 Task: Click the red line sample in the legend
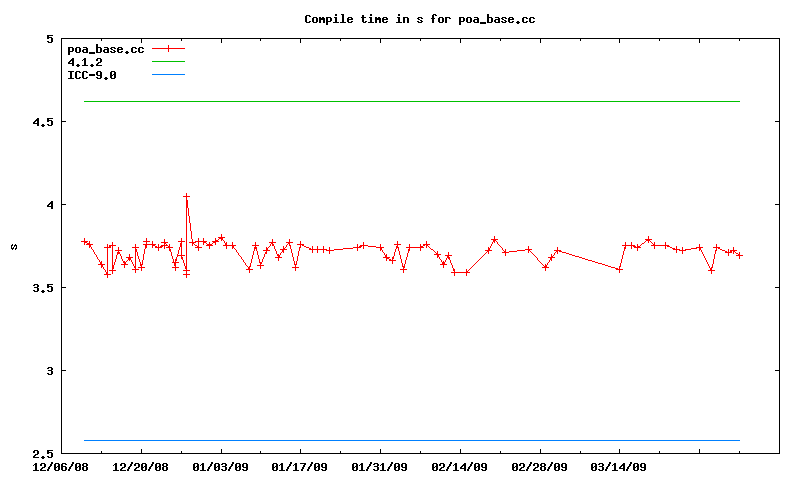click(x=169, y=49)
